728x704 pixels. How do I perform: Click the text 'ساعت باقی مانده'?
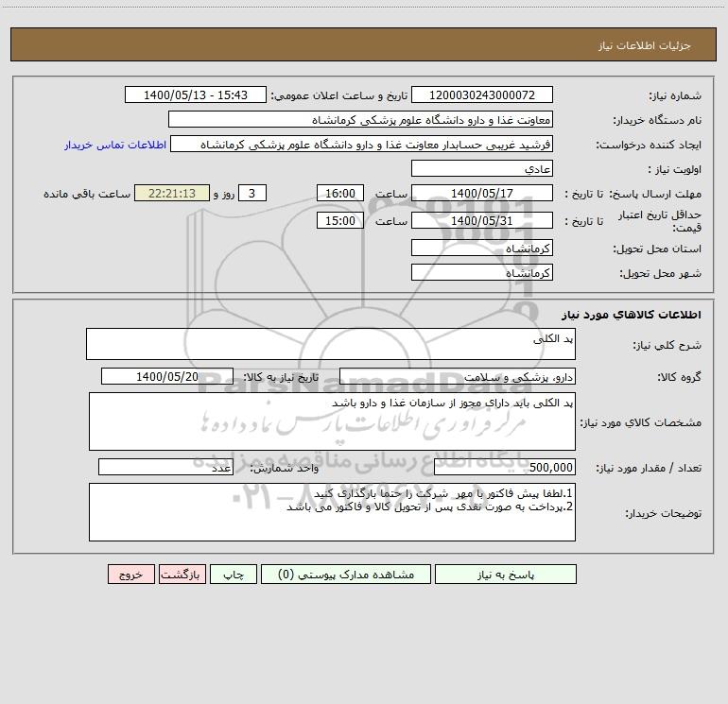(x=87, y=194)
